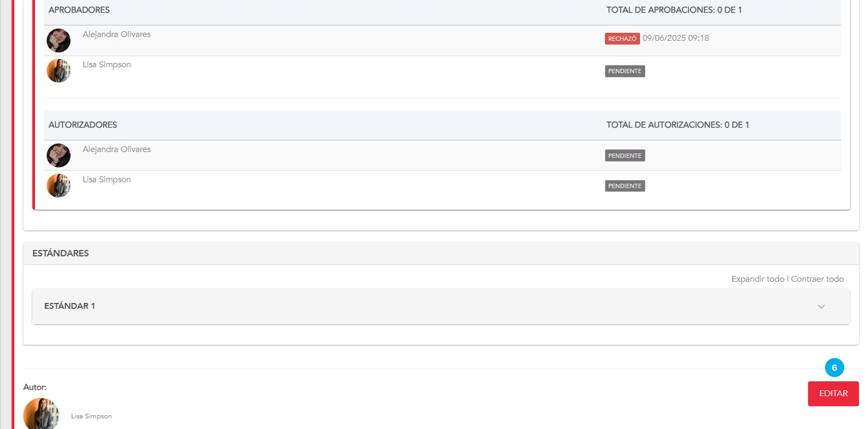This screenshot has width=868, height=429.
Task: Click the blue number 6 badge
Action: pos(834,368)
